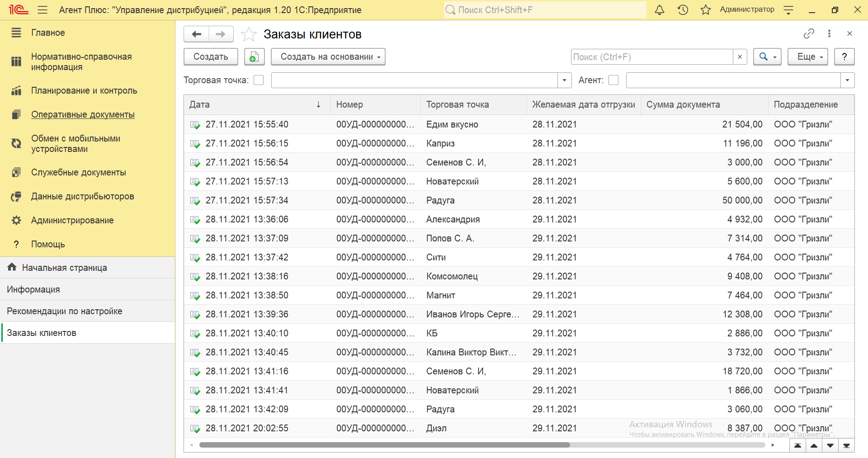This screenshot has height=458, width=868.
Task: Open the notifications bell icon
Action: 660,10
